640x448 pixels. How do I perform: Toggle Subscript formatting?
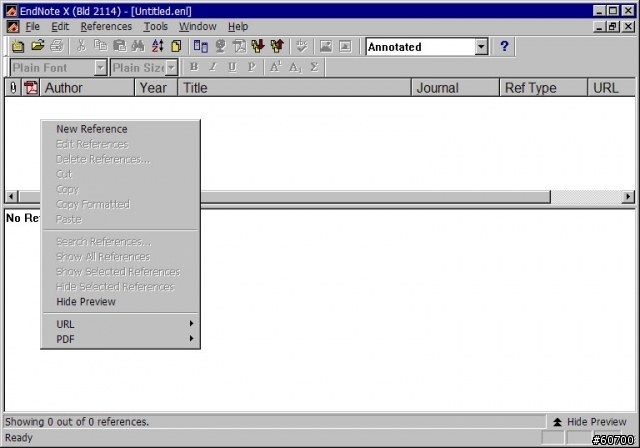(295, 67)
